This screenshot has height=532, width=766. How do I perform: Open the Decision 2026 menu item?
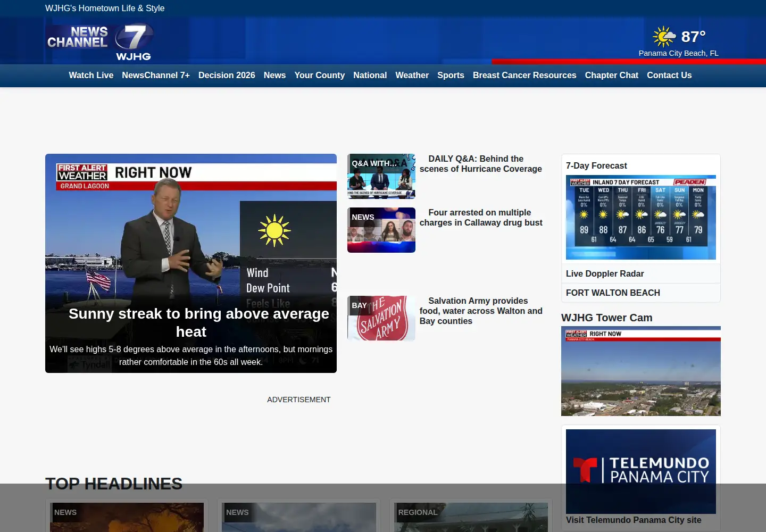click(x=227, y=76)
